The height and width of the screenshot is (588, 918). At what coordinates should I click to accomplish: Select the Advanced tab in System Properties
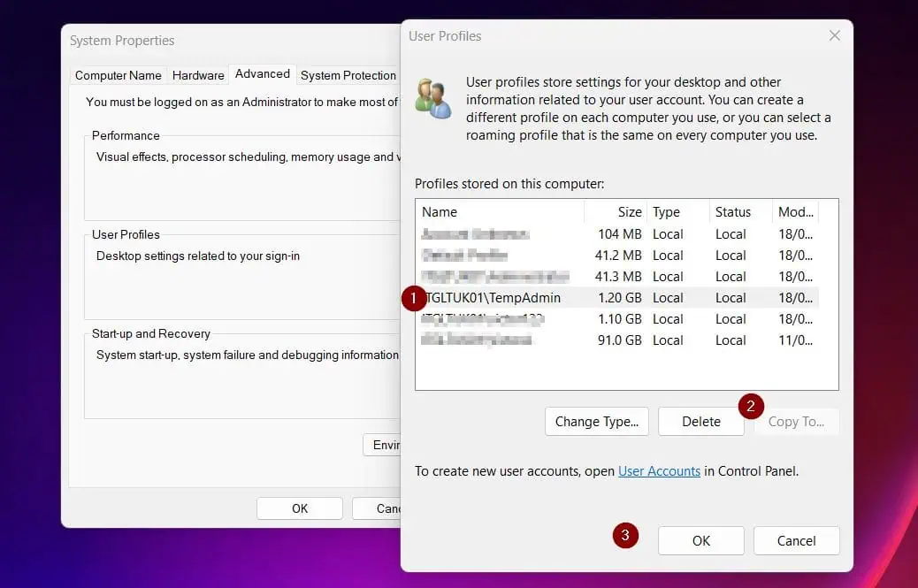[263, 73]
